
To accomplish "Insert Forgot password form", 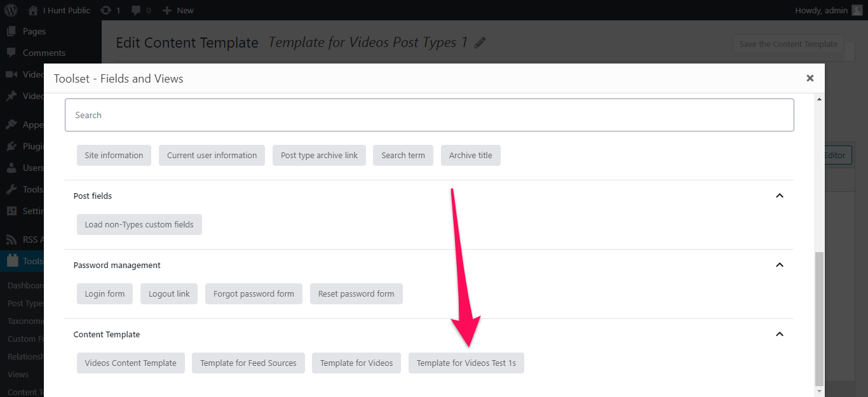I will click(254, 293).
